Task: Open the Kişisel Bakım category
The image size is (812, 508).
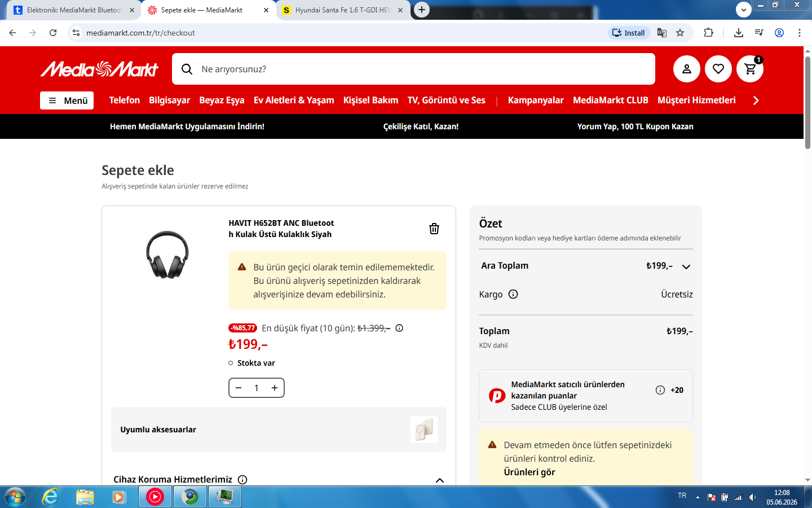Action: tap(370, 100)
